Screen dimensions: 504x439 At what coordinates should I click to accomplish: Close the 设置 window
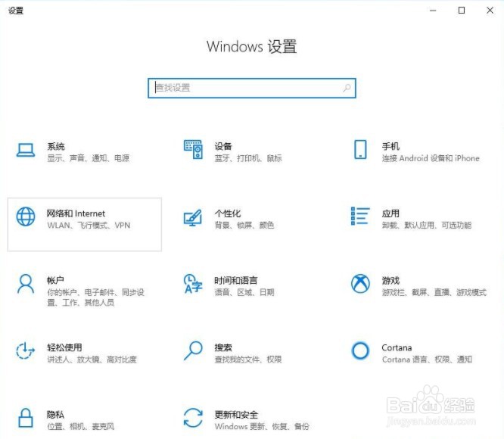point(490,11)
